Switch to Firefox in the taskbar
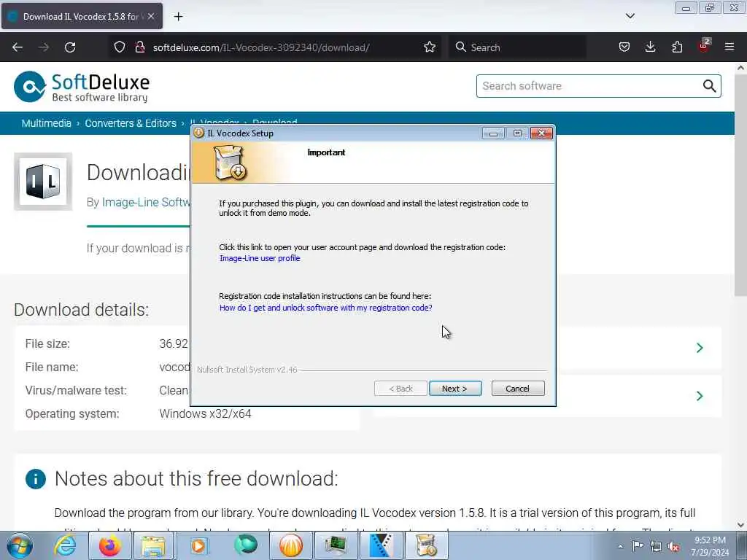This screenshot has width=747, height=560. 110,545
